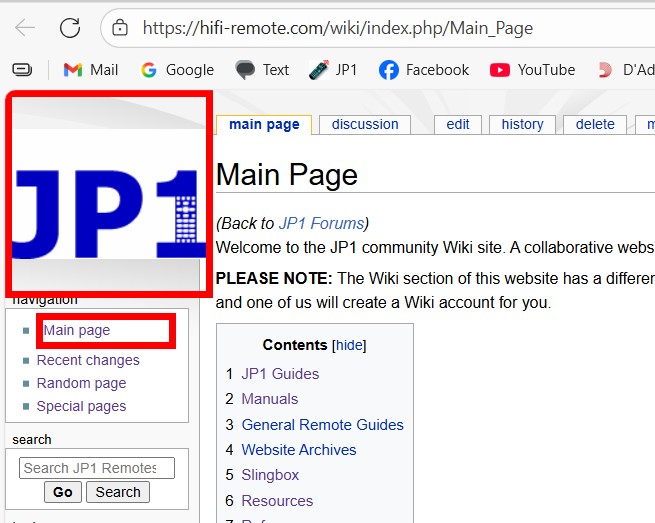Click the Main Page heading text
This screenshot has width=655, height=523.
[x=287, y=175]
